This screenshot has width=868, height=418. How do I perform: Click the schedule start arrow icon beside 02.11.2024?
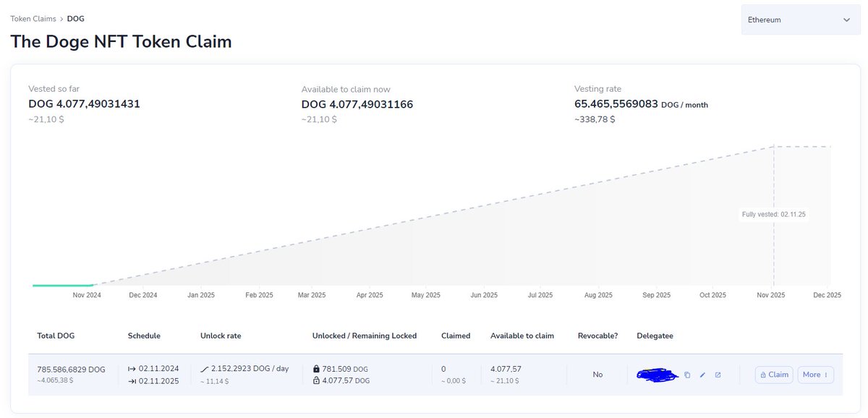[132, 369]
